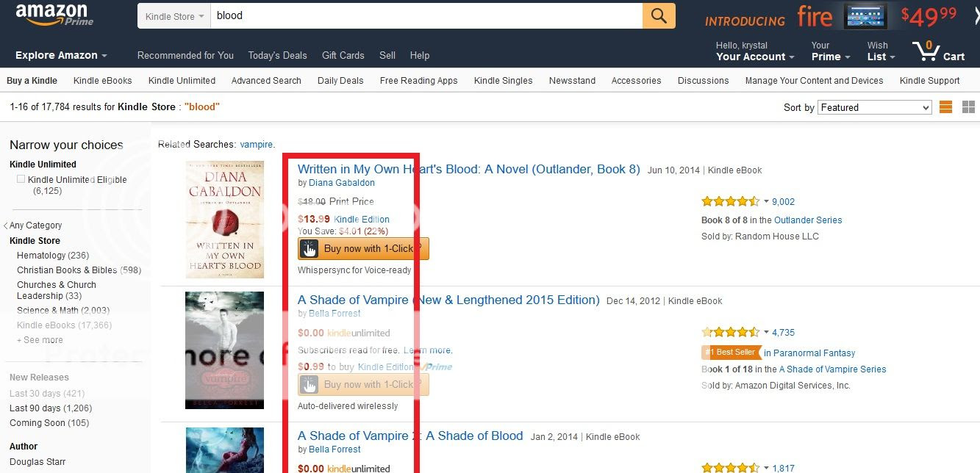Open Daily Deals tab
This screenshot has width=980, height=473.
pos(340,81)
